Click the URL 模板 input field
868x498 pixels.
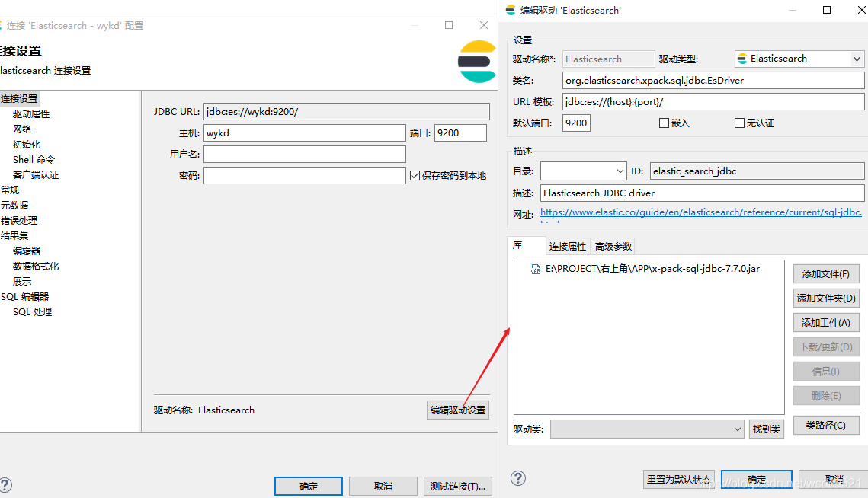(713, 102)
